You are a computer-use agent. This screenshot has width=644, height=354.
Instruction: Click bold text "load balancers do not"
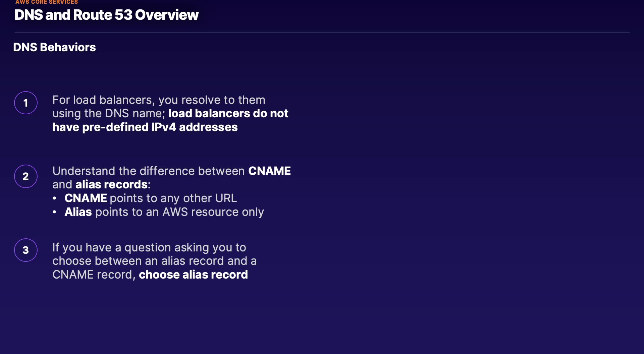click(x=228, y=114)
